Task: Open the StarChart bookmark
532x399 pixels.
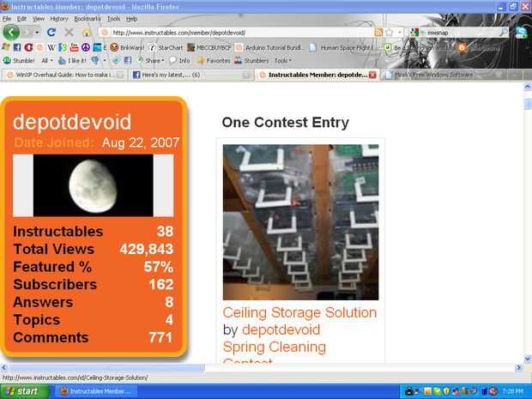Action: pos(166,47)
